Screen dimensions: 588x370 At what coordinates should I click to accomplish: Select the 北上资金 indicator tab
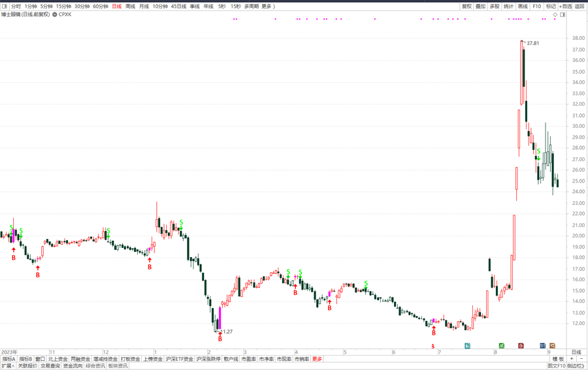pyautogui.click(x=57, y=359)
